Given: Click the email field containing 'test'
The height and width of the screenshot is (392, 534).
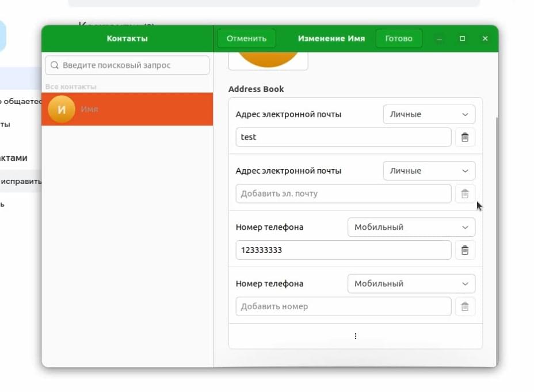Looking at the screenshot, I should tap(344, 137).
